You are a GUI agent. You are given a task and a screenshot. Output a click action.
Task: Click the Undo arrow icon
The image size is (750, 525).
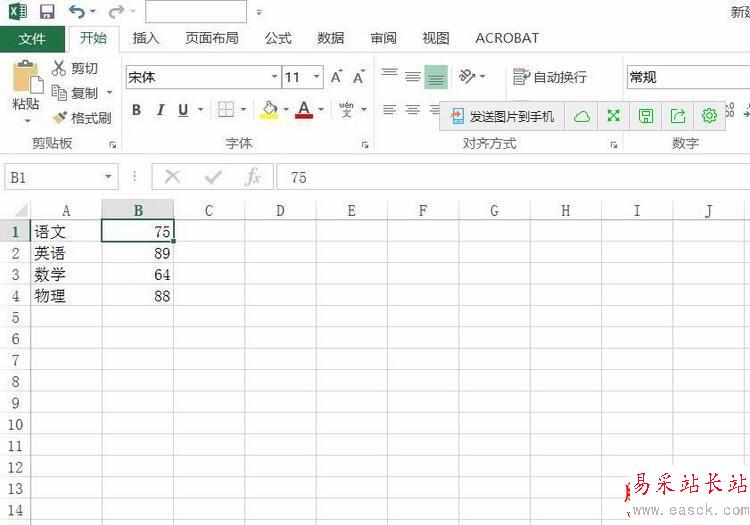pyautogui.click(x=77, y=11)
